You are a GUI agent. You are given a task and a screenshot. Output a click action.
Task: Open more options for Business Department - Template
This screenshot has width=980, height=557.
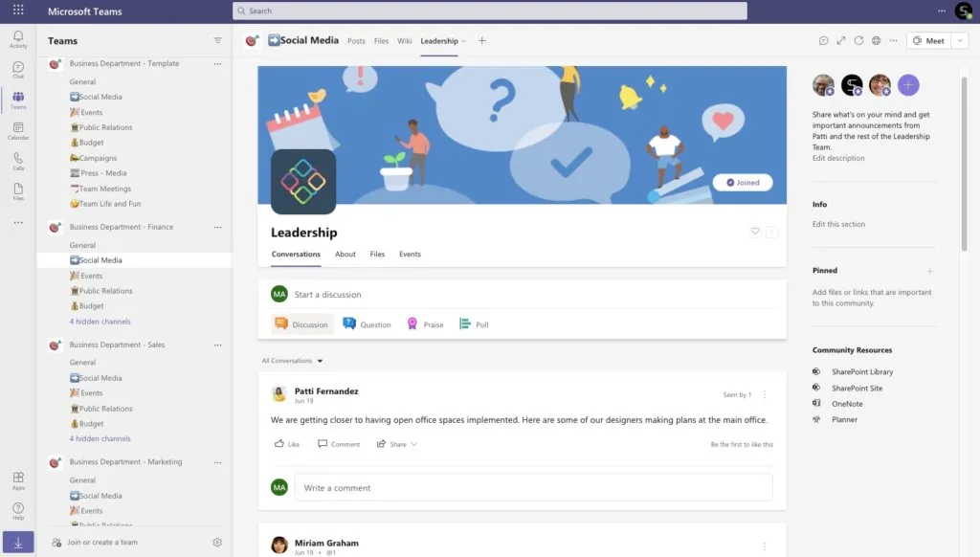217,64
